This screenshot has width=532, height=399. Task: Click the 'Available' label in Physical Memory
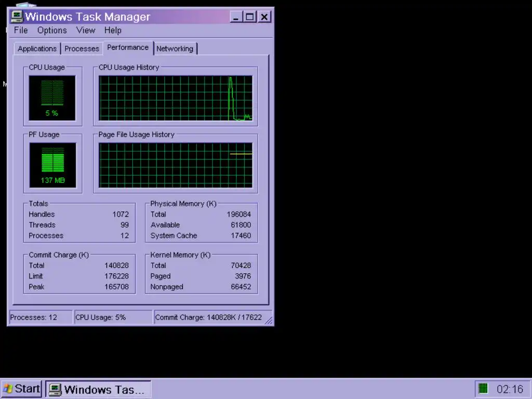tap(165, 225)
